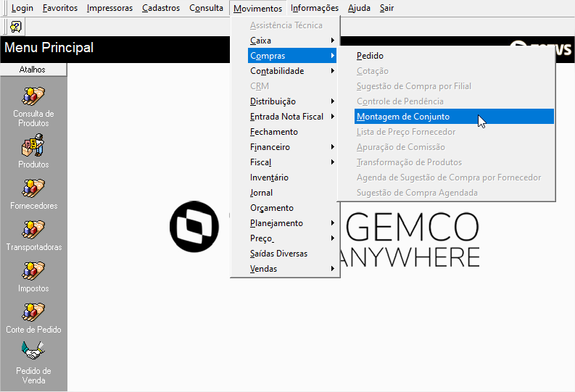Expand the Planejamento submenu

pyautogui.click(x=292, y=223)
